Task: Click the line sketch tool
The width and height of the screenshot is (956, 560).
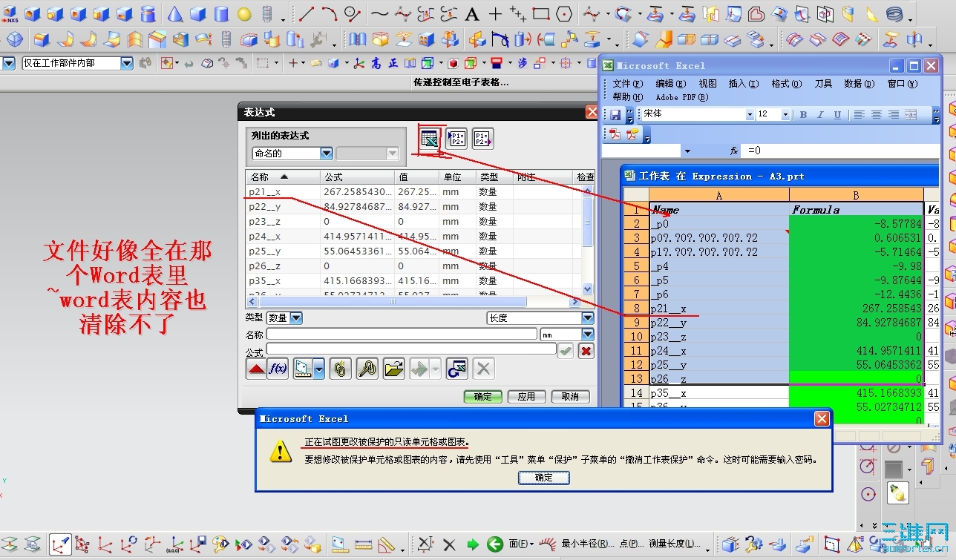Action: (x=306, y=14)
